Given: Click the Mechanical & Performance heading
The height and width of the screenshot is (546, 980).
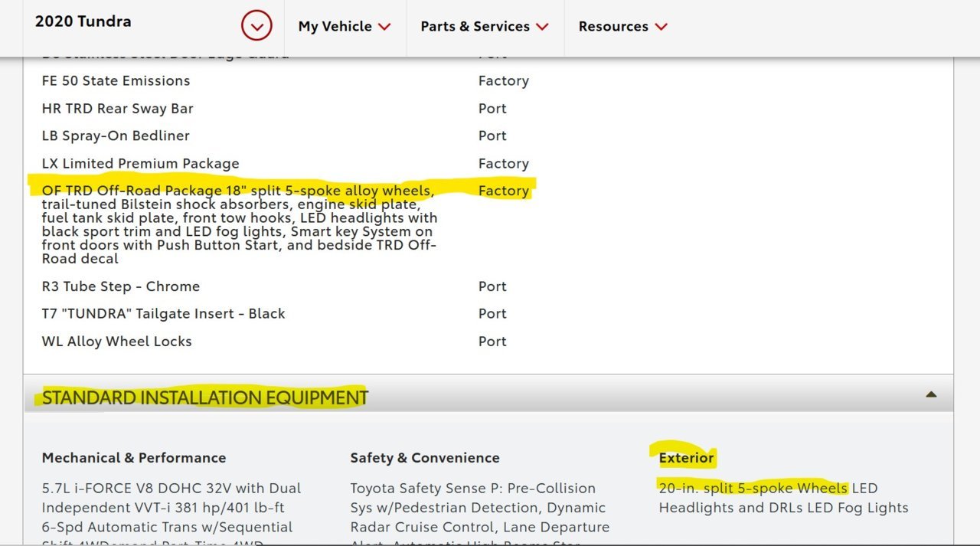Looking at the screenshot, I should click(134, 458).
